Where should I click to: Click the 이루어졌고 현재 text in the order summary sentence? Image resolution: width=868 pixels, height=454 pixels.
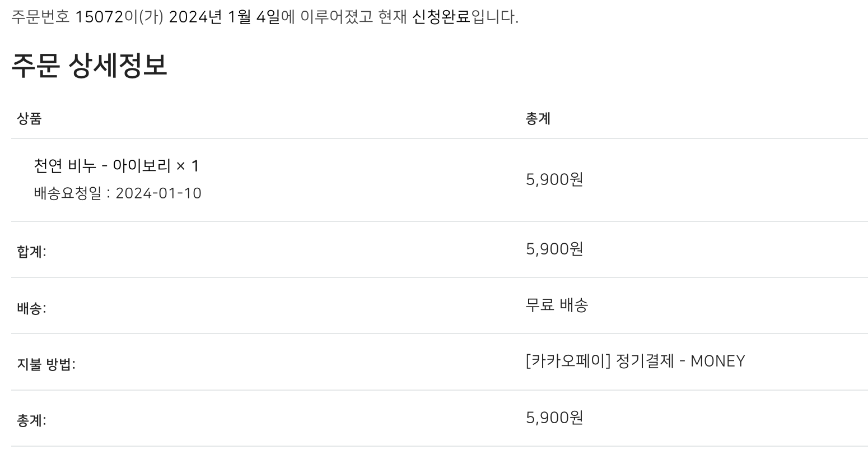(x=354, y=17)
